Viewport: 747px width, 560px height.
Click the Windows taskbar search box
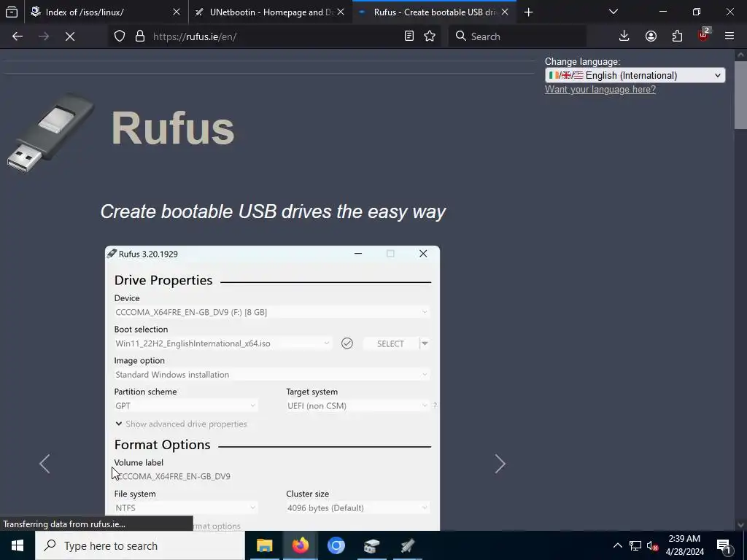point(139,545)
